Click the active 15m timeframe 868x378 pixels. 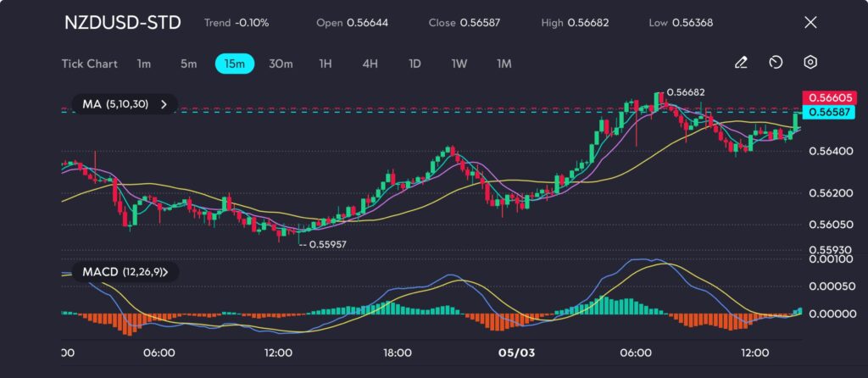(x=236, y=64)
